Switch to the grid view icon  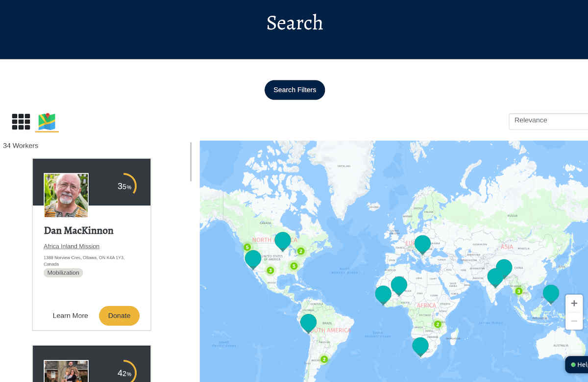21,121
